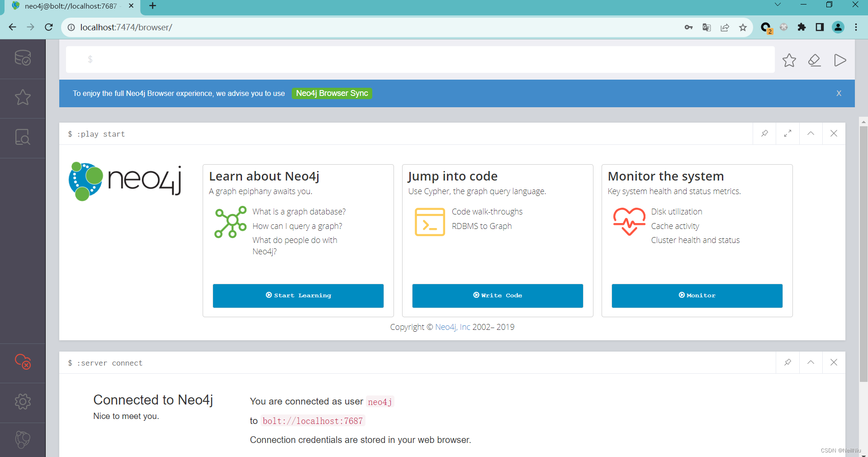Open Browser Settings gear icon

23,401
